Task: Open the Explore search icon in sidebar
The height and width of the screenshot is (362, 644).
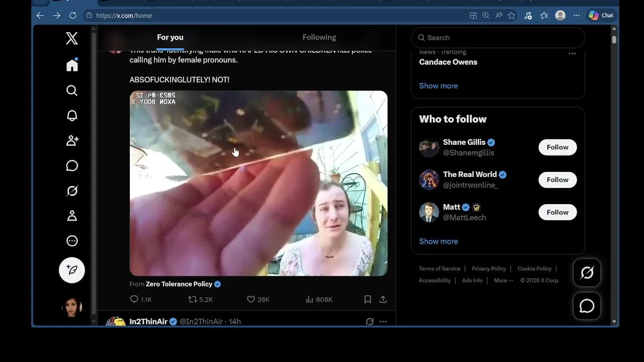Action: coord(72,90)
